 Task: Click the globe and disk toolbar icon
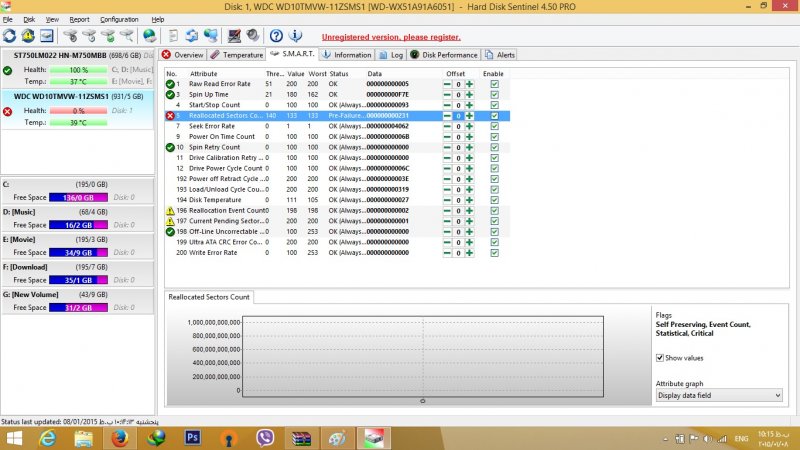click(149, 36)
